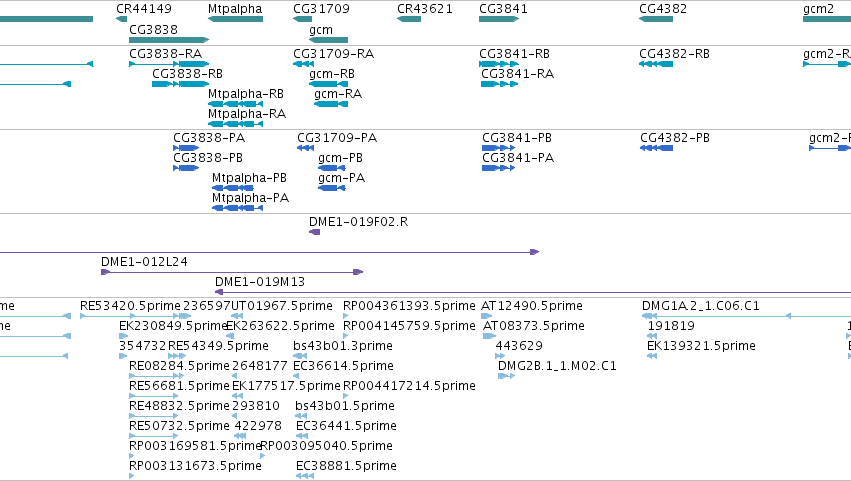
Task: Select protein Mtpalpha-PA
Action: pos(250,198)
